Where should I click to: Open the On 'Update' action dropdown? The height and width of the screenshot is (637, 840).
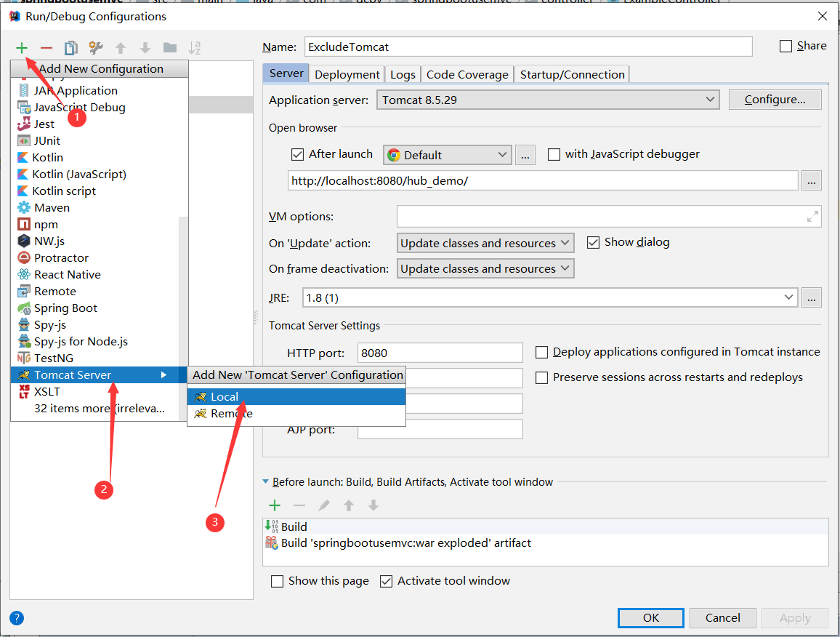click(485, 243)
